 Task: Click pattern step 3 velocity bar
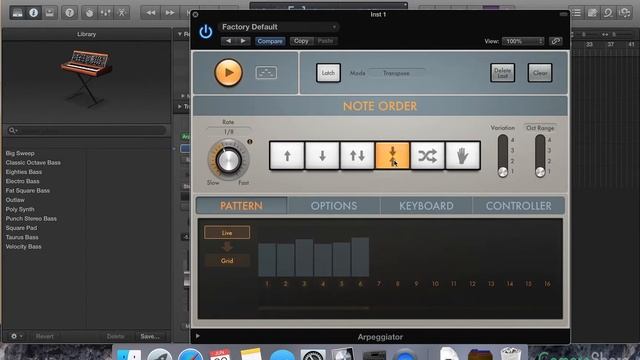304,258
